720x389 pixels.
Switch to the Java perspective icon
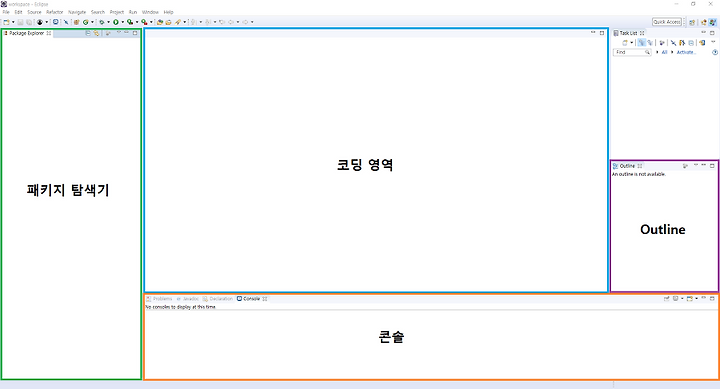(712, 22)
